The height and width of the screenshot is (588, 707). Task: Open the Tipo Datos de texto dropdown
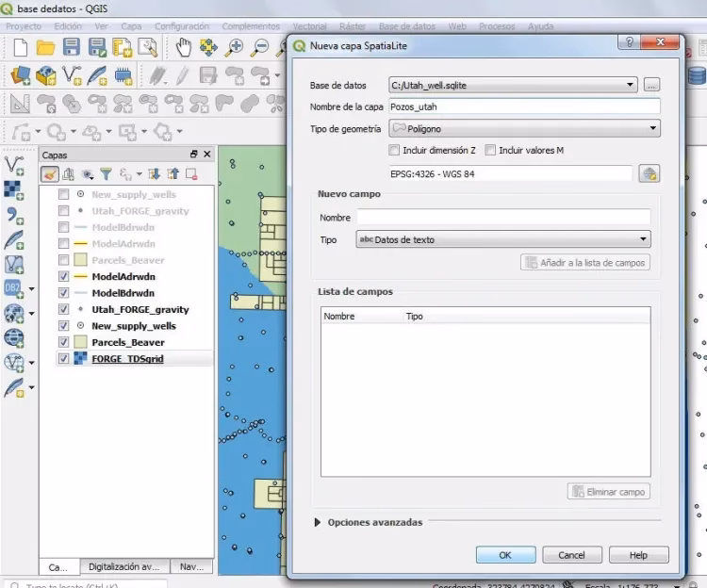click(x=503, y=239)
